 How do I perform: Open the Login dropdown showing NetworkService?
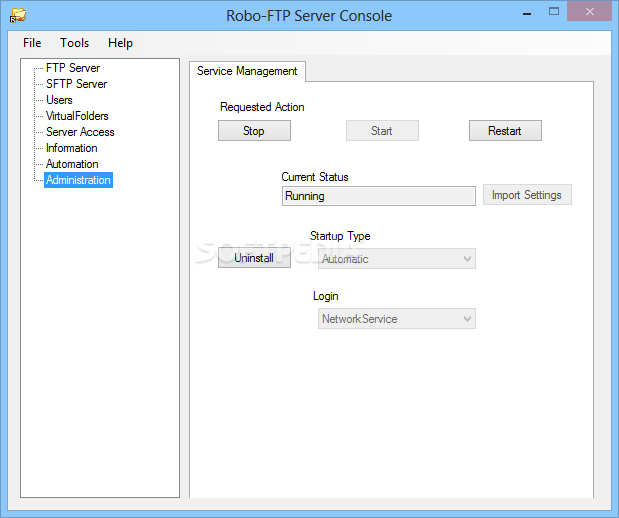pos(397,319)
